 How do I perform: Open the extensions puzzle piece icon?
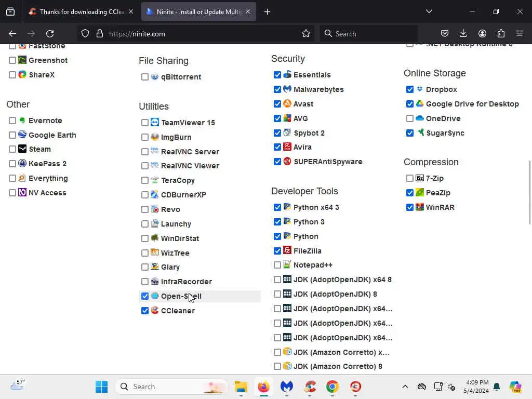pyautogui.click(x=501, y=33)
